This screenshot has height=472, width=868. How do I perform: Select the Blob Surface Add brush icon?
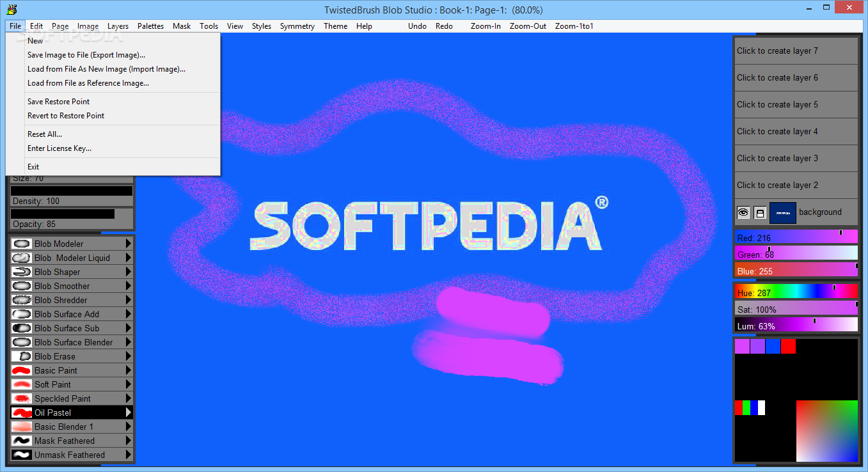pyautogui.click(x=22, y=314)
